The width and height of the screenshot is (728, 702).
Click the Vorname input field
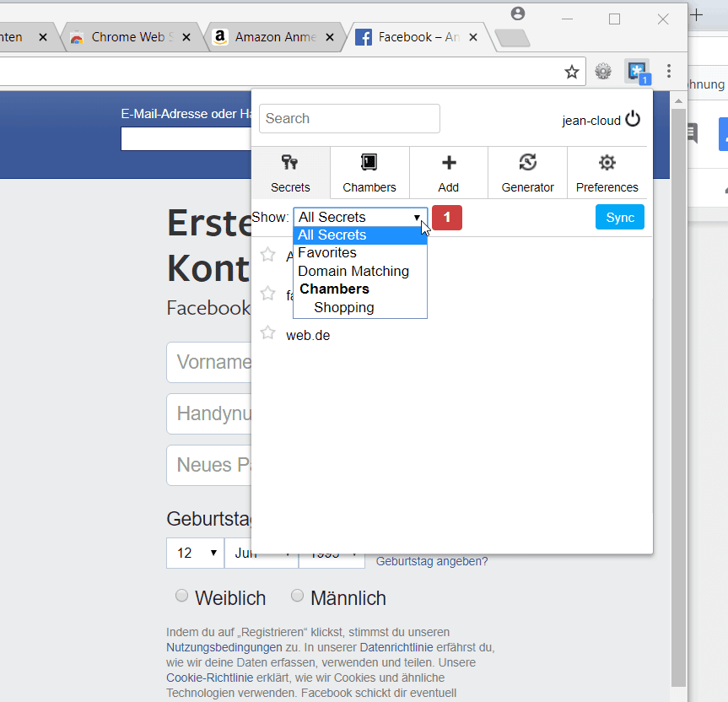(x=209, y=362)
